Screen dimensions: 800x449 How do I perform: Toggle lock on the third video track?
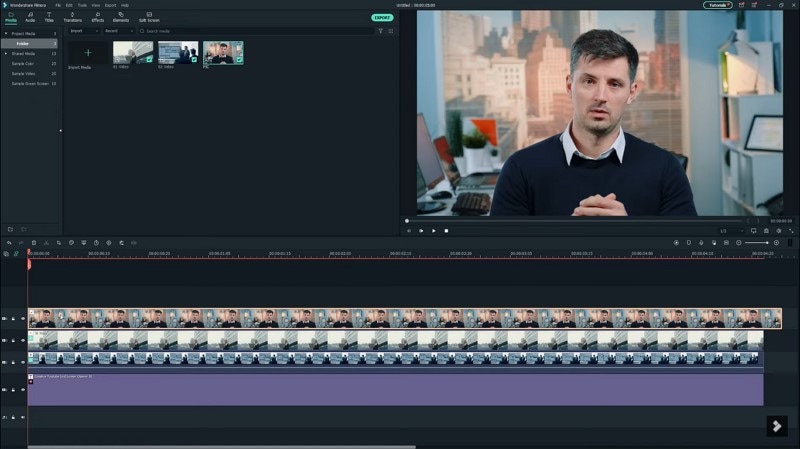[13, 362]
